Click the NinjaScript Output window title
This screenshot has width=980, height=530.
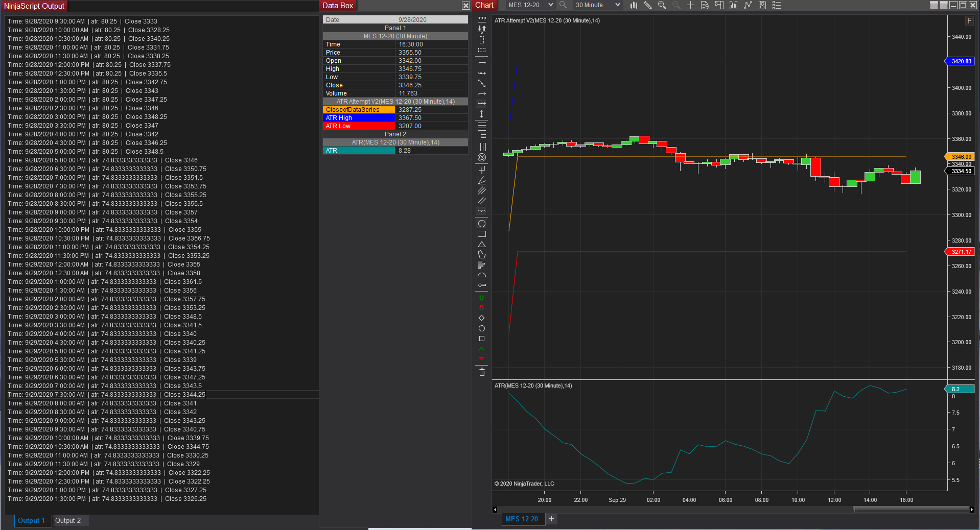[34, 6]
